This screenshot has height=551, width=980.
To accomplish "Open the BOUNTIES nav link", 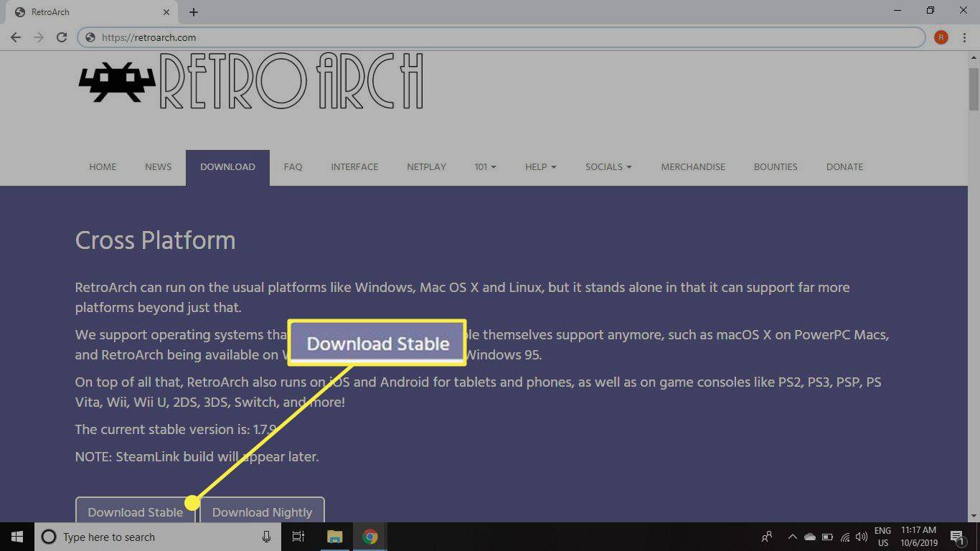I will [x=776, y=166].
